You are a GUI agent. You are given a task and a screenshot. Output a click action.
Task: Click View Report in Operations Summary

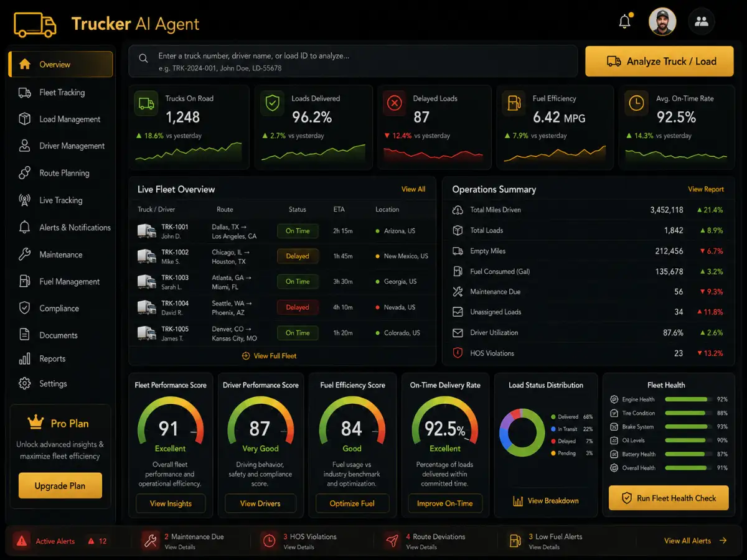coord(706,189)
